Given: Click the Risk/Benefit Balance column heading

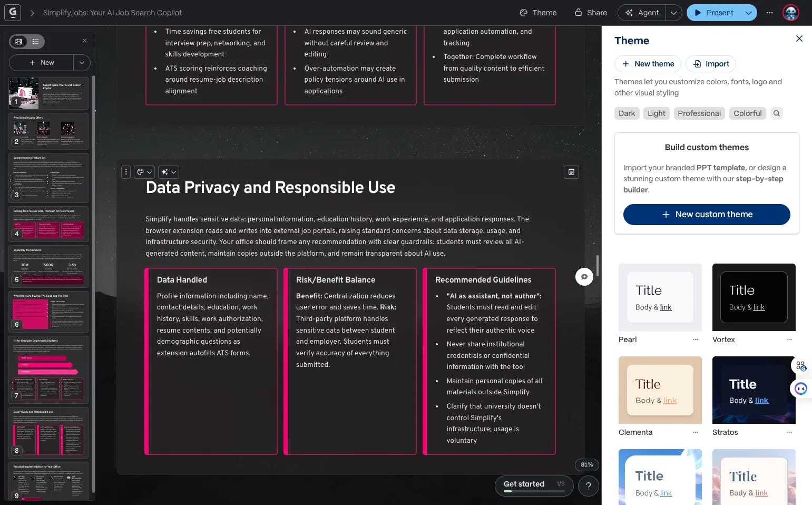Looking at the screenshot, I should [x=336, y=280].
